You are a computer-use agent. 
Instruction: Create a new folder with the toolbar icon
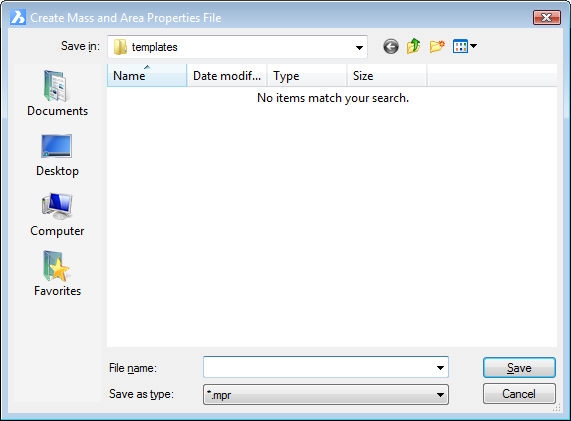tap(437, 46)
